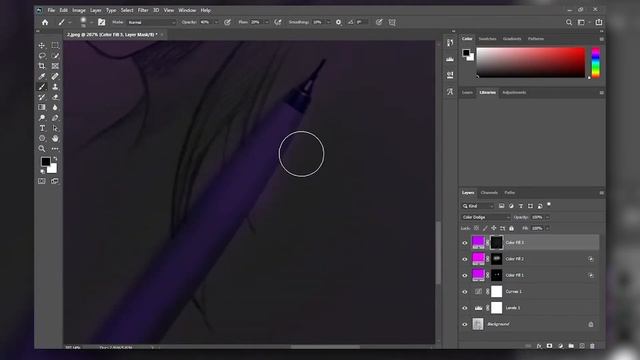Select the Gradient tool
The width and height of the screenshot is (640, 360).
pyautogui.click(x=42, y=107)
